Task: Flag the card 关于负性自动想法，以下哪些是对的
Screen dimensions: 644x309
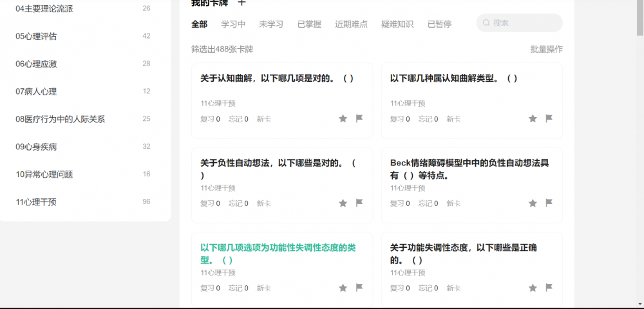Action: tap(359, 203)
